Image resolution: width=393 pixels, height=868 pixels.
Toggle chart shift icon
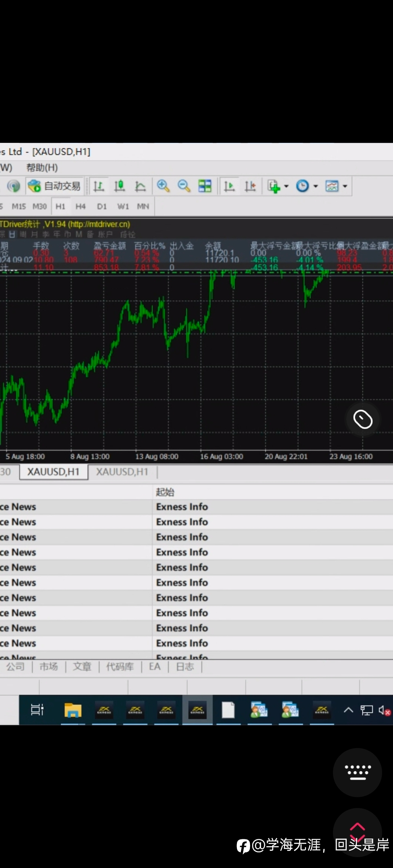pyautogui.click(x=250, y=186)
